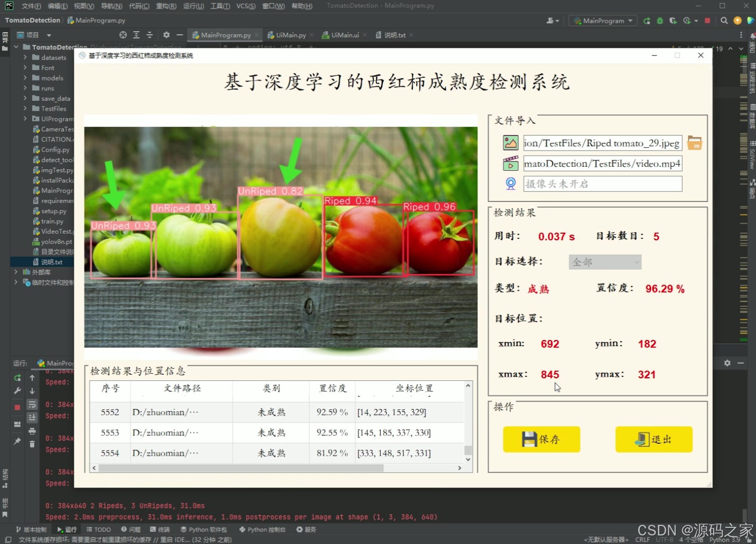
Task: Pin the run tool window with the pushpin
Action: coord(17,442)
